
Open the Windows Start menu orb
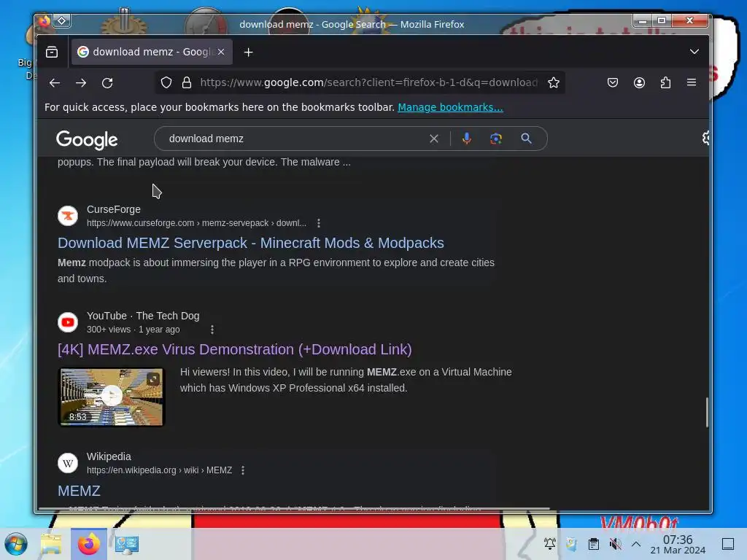click(x=16, y=544)
